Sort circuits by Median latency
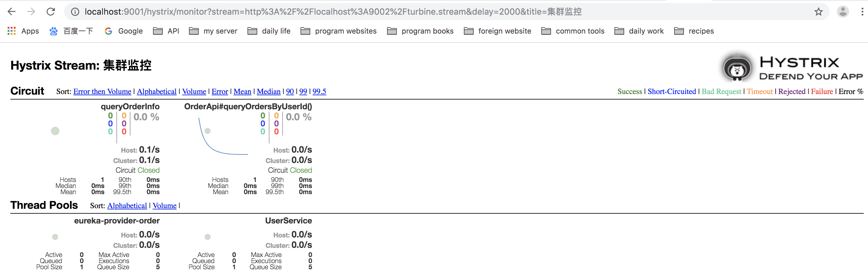The image size is (868, 279). click(269, 92)
